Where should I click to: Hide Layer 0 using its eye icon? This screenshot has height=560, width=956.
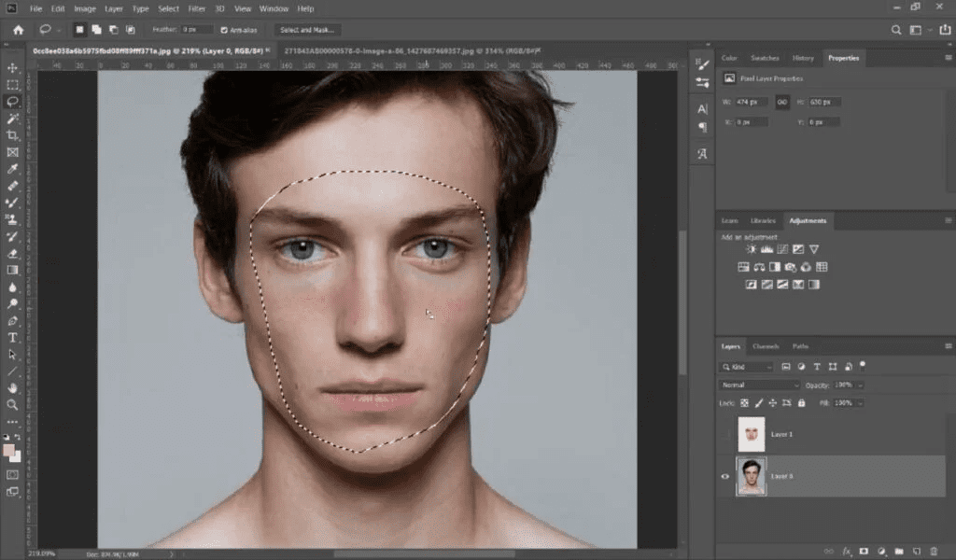(x=725, y=476)
